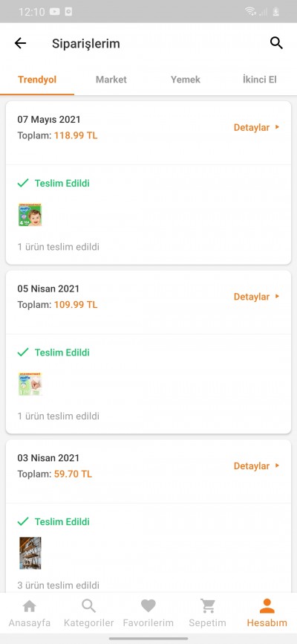Tap YouTube icon in status bar
Image resolution: width=297 pixels, height=644 pixels.
pyautogui.click(x=54, y=12)
